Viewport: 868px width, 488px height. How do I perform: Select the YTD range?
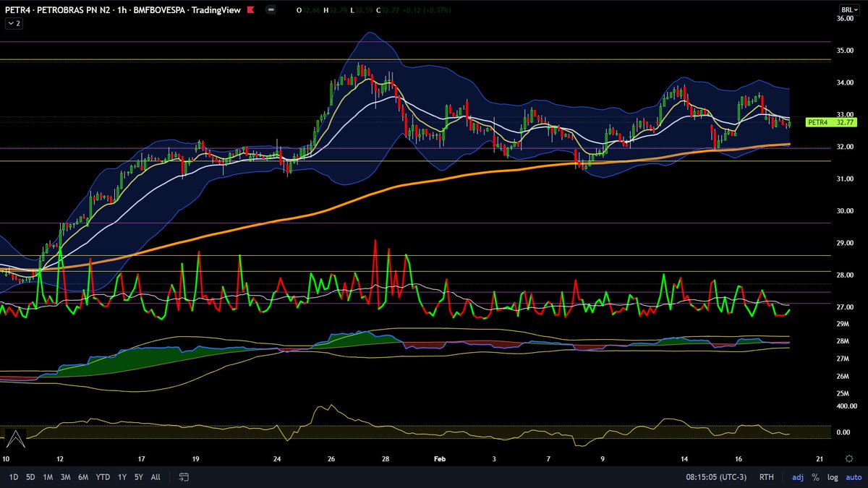(103, 477)
